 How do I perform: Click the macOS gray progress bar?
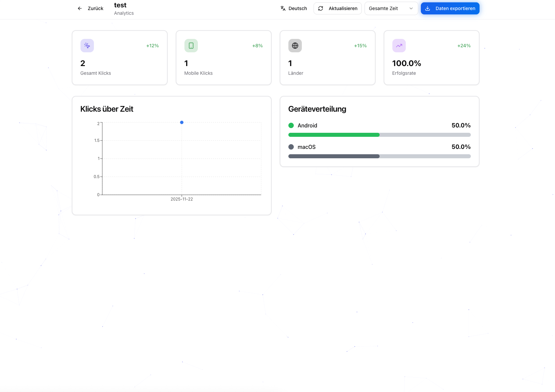(x=334, y=156)
